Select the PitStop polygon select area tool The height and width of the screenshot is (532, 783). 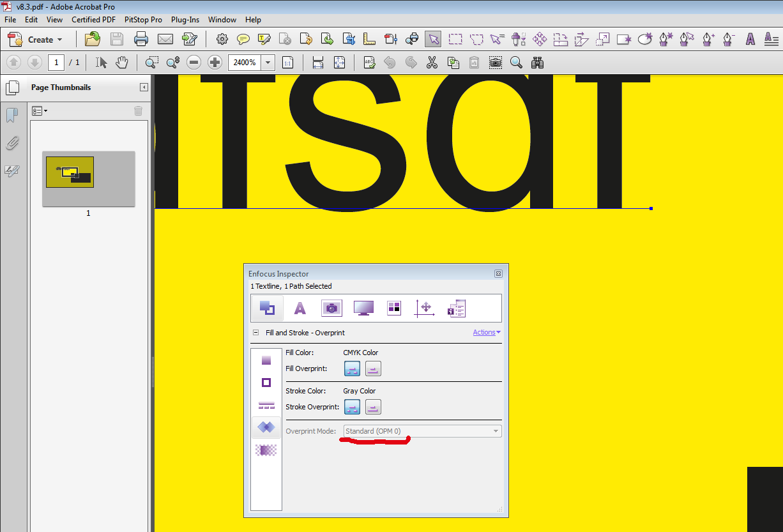click(476, 40)
